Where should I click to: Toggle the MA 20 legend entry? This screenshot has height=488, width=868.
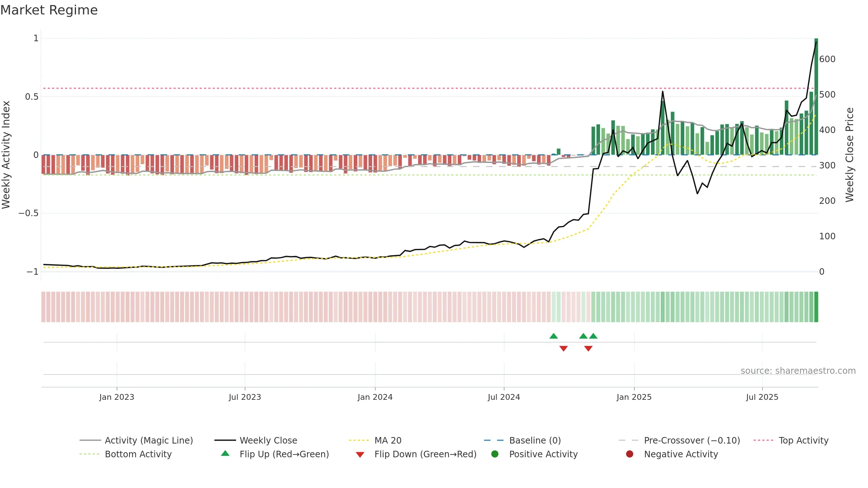[375, 440]
